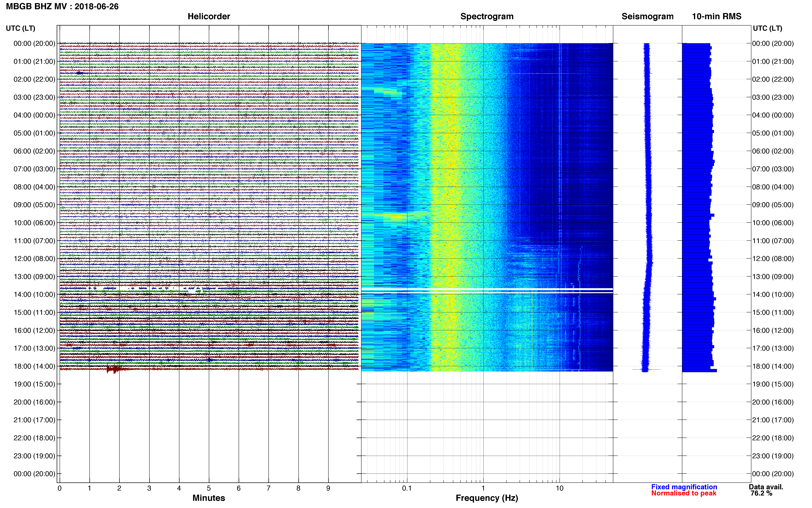Image resolution: width=812 pixels, height=508 pixels.
Task: Click the UTC (LT) label beside the helicorder axis
Action: (x=21, y=28)
